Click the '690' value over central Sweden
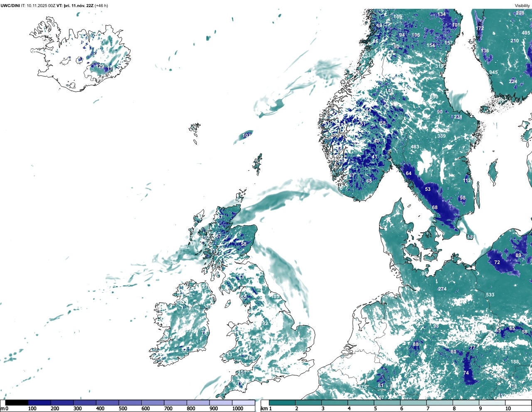The height and width of the screenshot is (412, 532). pos(434,97)
